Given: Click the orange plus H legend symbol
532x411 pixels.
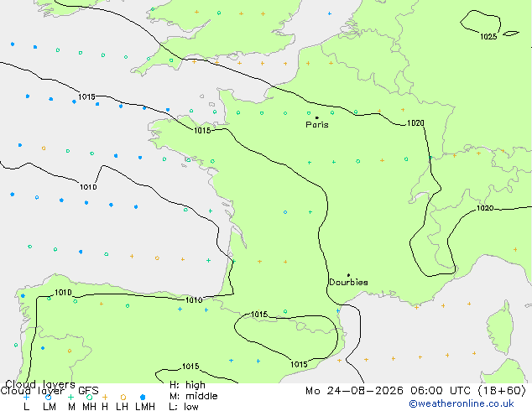Looking at the screenshot, I should click(105, 397).
